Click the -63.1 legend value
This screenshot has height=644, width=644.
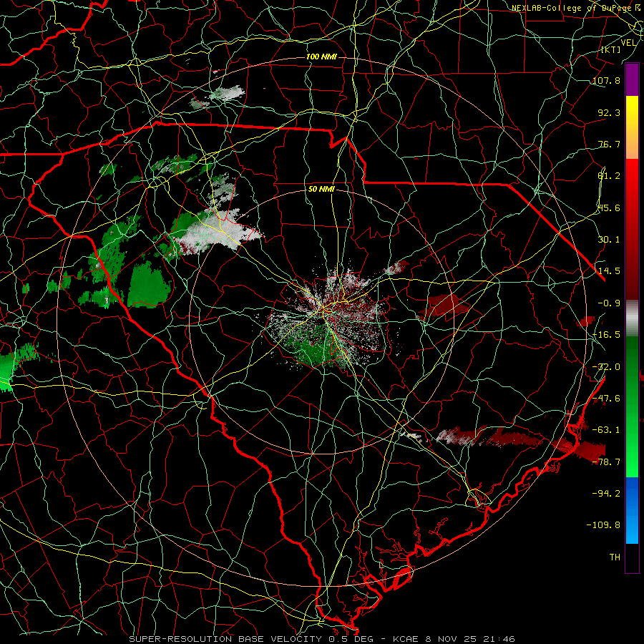click(x=606, y=430)
